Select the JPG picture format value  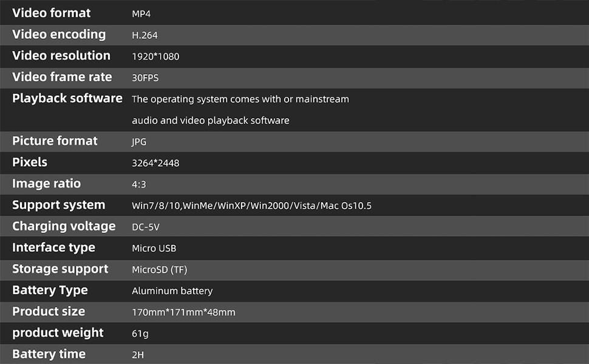coord(139,142)
